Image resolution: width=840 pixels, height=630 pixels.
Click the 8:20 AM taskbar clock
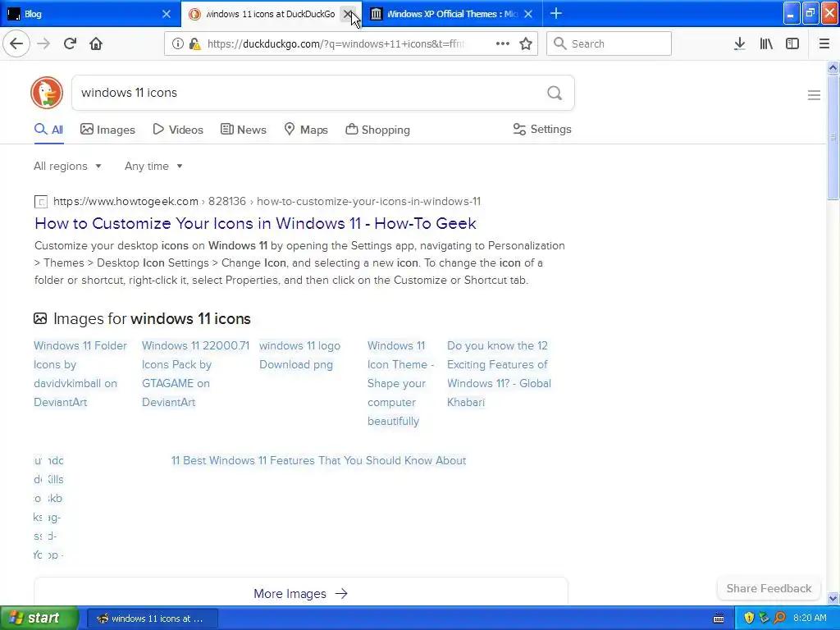coord(810,618)
